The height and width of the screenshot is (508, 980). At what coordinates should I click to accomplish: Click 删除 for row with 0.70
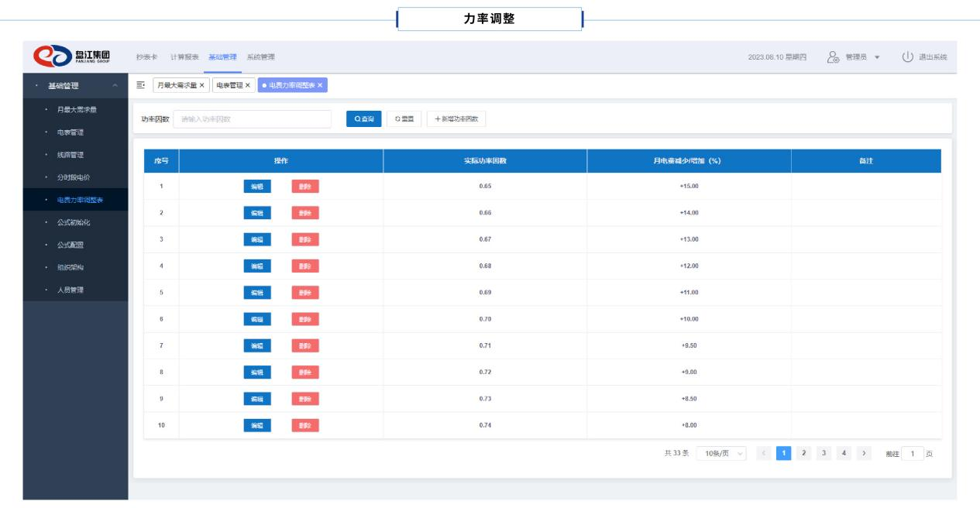pos(305,319)
